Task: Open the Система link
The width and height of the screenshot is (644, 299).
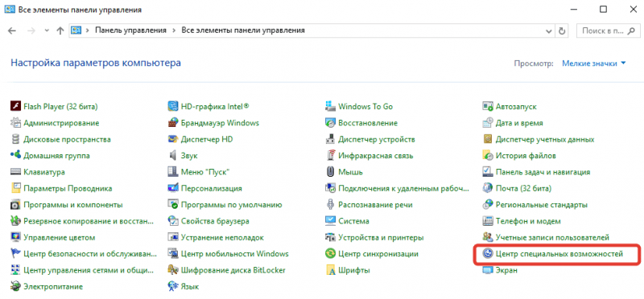Action: pos(353,221)
